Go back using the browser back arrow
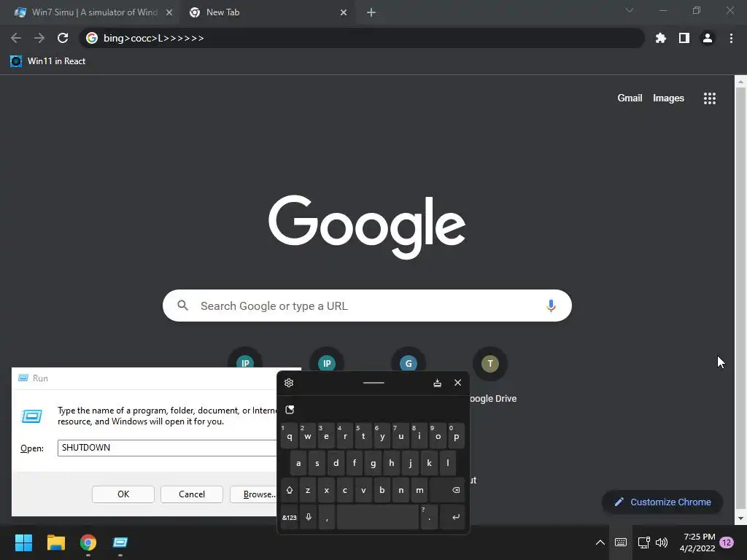Viewport: 747px width, 560px height. point(16,38)
